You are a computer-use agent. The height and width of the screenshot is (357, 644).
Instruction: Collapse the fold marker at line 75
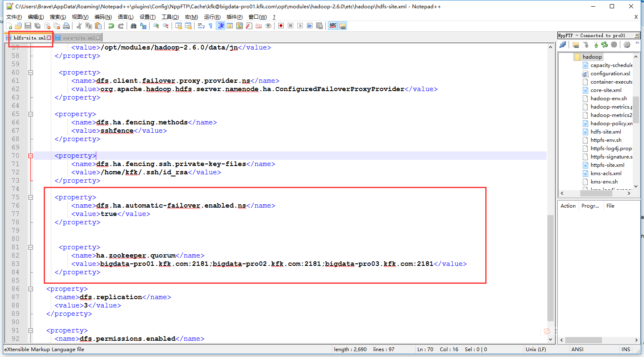[x=30, y=197]
